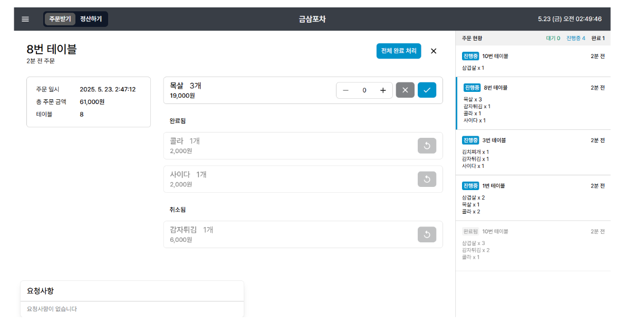Click the 8번 테이블 page heading
This screenshot has width=644, height=330.
[x=52, y=49]
